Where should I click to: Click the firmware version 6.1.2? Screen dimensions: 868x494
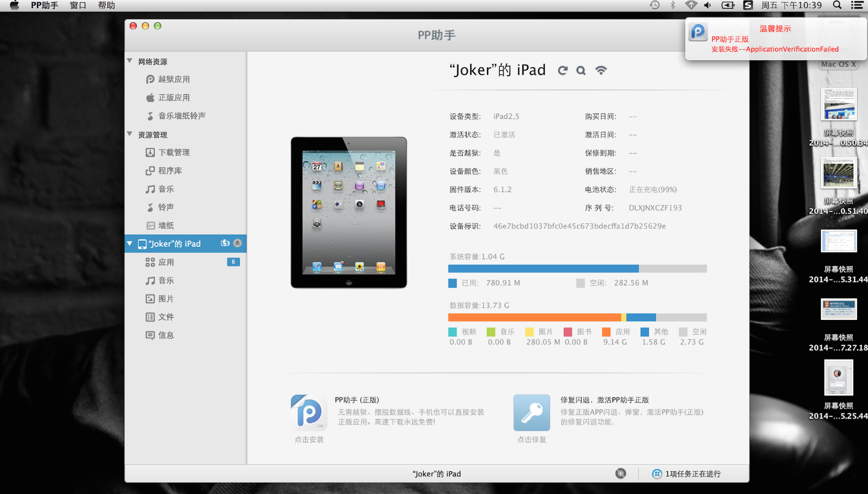pyautogui.click(x=502, y=190)
